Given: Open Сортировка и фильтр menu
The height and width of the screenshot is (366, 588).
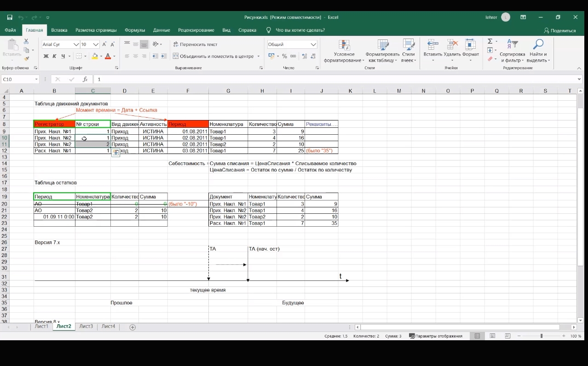Looking at the screenshot, I should (512, 51).
